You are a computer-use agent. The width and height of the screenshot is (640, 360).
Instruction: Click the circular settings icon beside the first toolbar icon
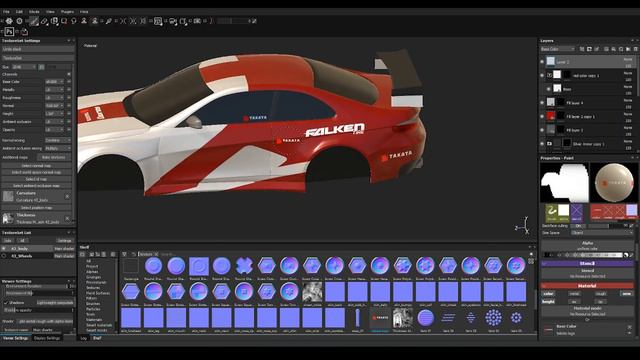point(19,21)
